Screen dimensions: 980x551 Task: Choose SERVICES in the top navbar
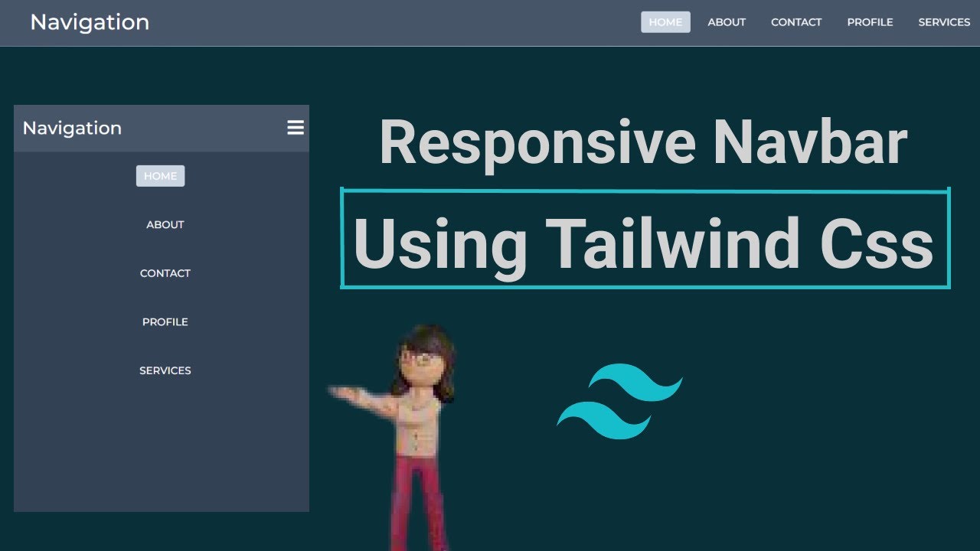(944, 22)
